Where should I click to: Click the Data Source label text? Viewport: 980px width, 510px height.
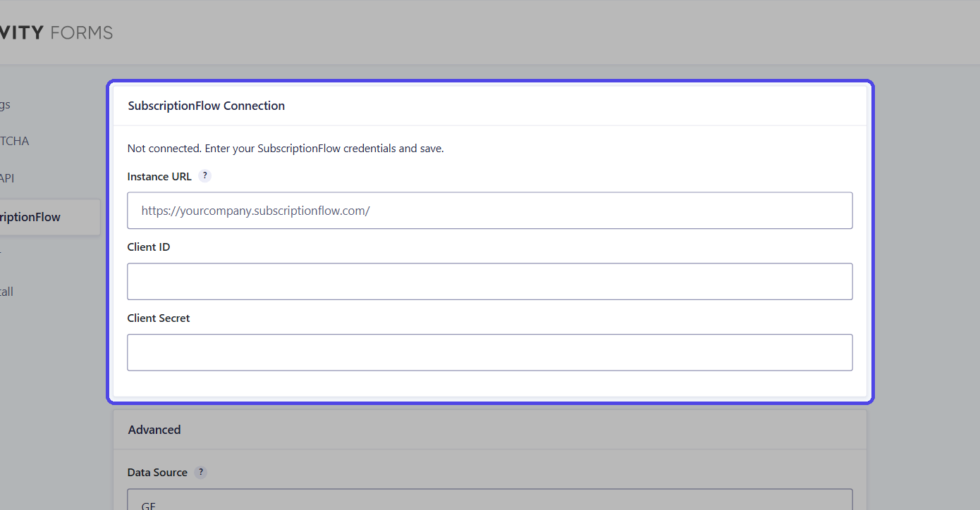pos(157,472)
